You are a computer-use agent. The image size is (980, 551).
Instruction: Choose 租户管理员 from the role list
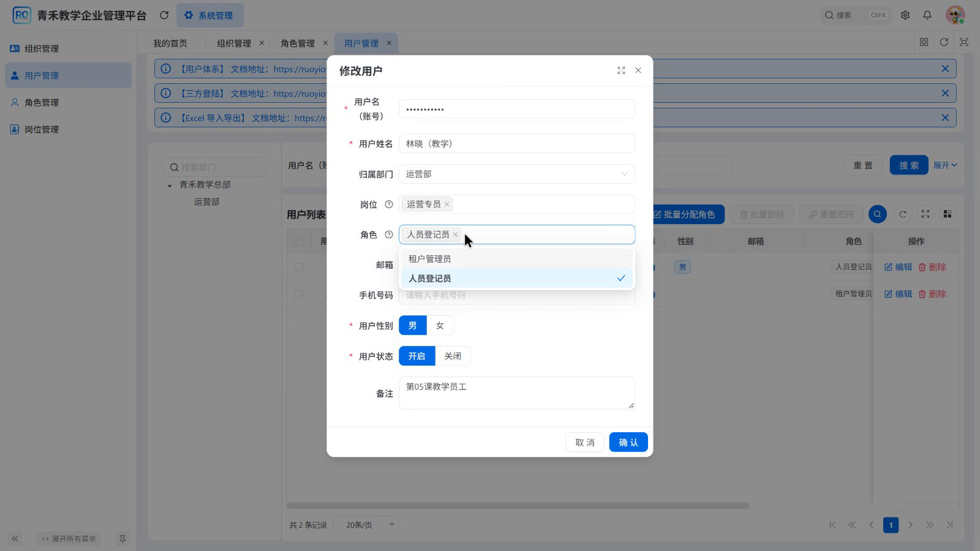pos(517,259)
